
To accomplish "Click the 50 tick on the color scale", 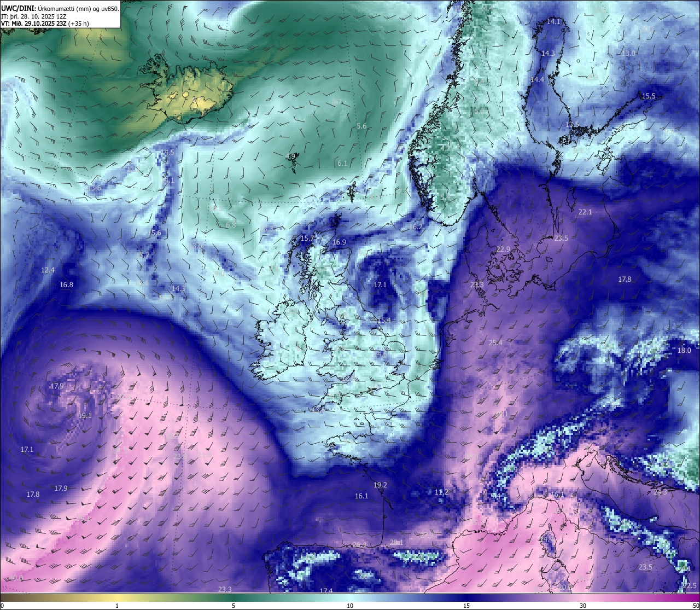I will 696,606.
